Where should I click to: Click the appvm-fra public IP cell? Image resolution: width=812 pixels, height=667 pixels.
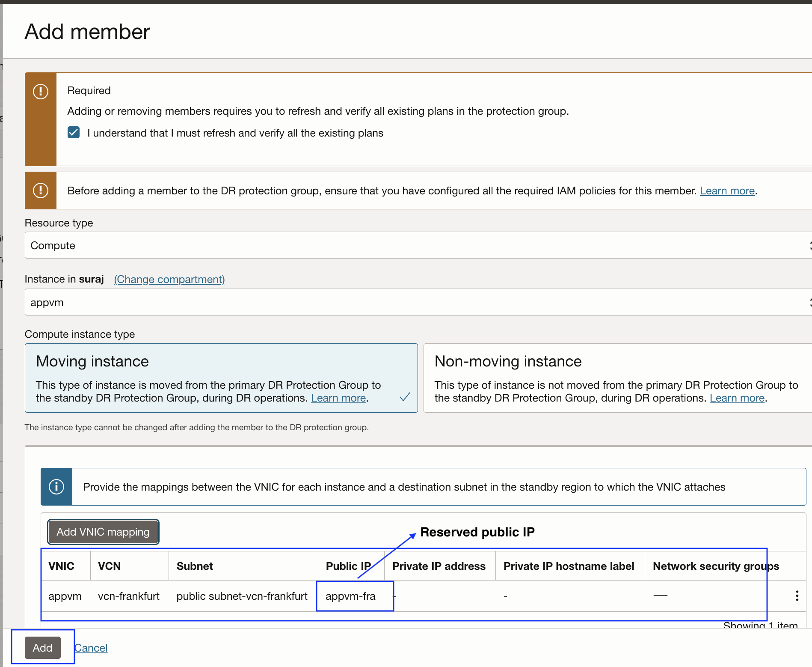[350, 596]
